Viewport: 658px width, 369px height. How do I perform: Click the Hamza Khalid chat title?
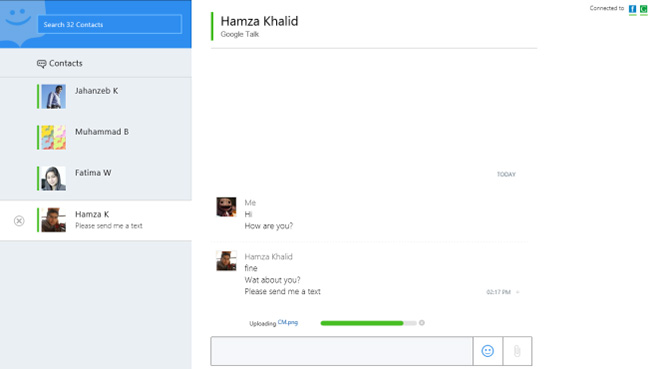[x=259, y=21]
